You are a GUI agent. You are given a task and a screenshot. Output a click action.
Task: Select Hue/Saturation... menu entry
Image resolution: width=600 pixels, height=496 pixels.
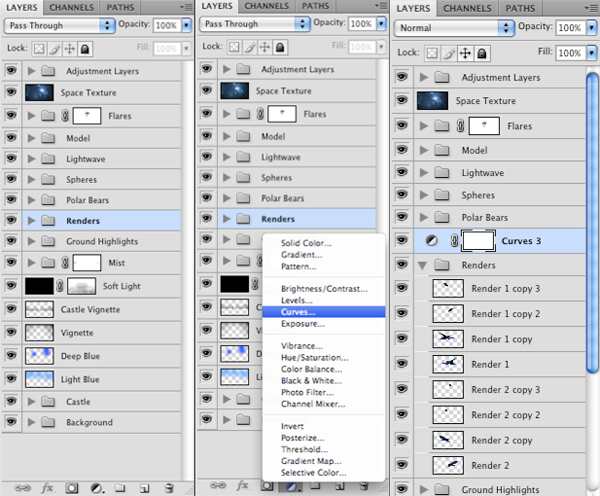pyautogui.click(x=324, y=357)
